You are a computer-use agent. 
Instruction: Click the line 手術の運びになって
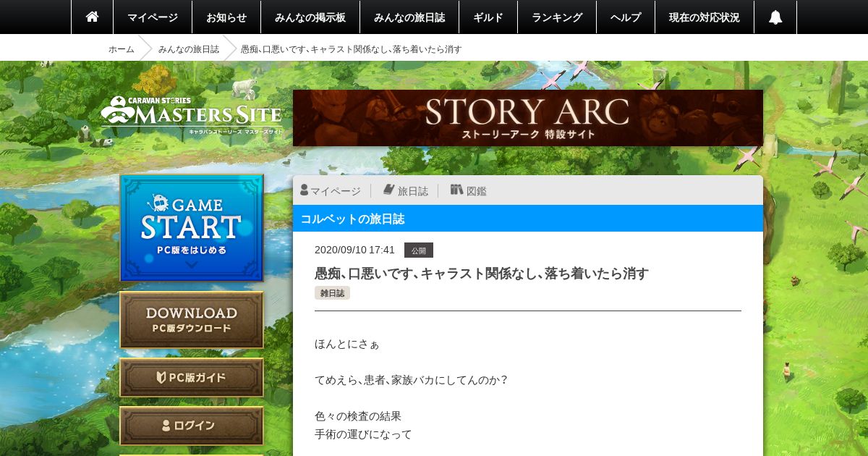(363, 434)
